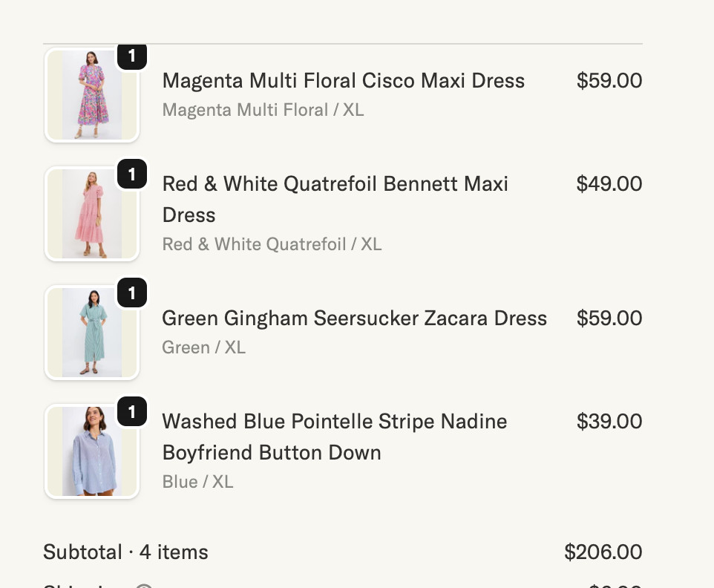Open the Green Gingham Seersucker Zacara Dress page
The width and height of the screenshot is (714, 588).
pos(354,318)
